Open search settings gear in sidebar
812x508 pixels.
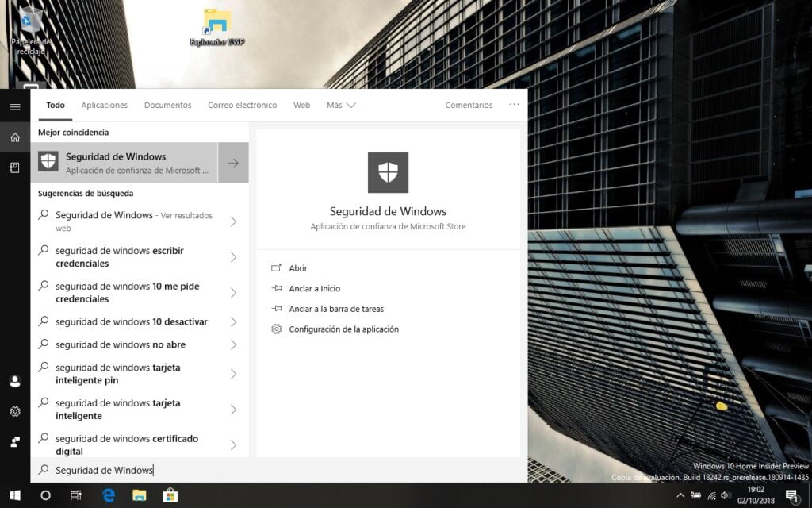(x=15, y=412)
